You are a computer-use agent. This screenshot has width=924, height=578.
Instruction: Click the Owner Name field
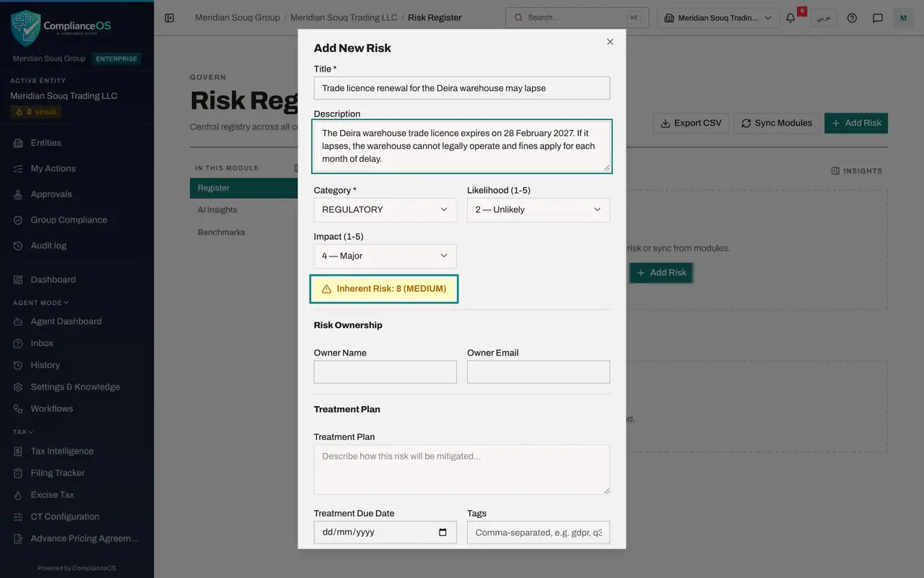point(385,371)
